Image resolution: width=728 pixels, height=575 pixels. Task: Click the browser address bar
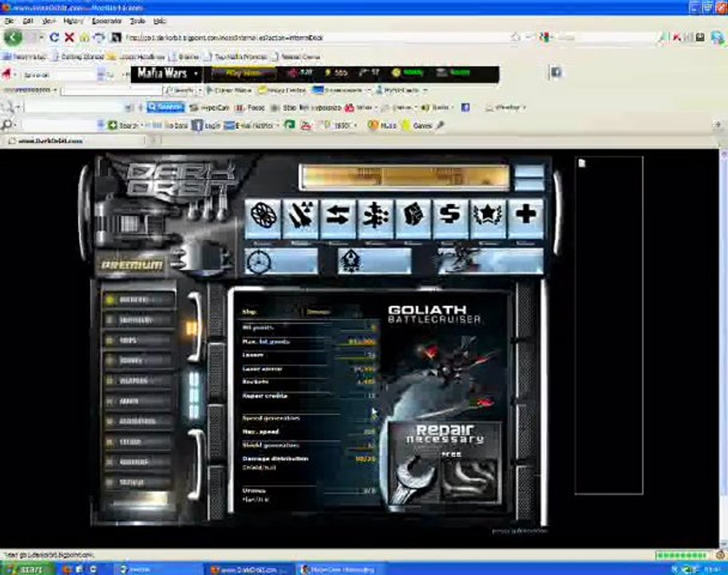[316, 38]
